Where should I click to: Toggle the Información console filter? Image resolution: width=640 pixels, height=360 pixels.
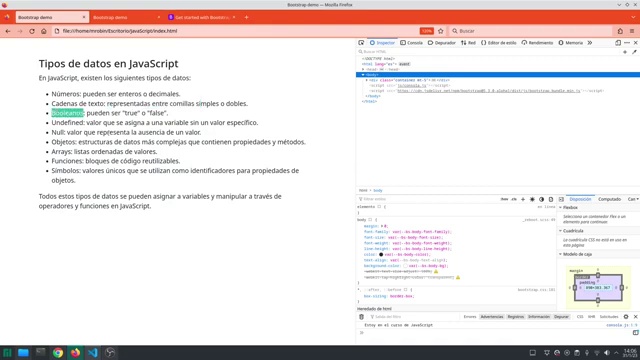tap(539, 317)
